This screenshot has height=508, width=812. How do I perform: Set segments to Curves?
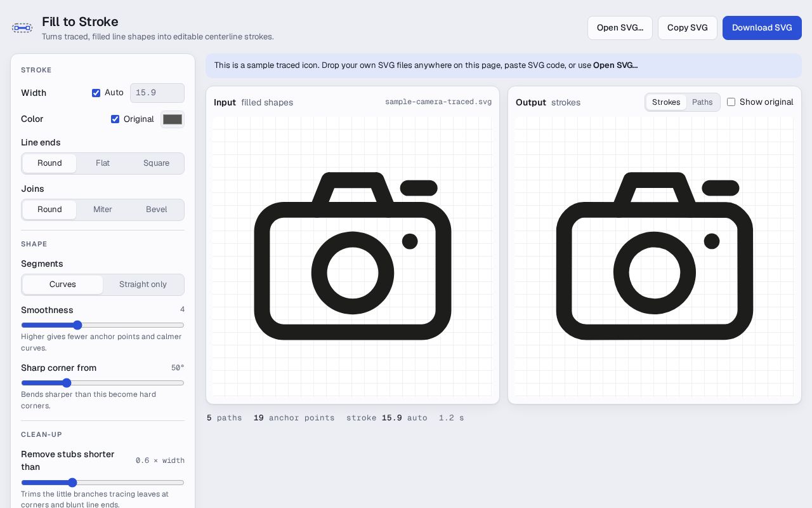click(63, 284)
